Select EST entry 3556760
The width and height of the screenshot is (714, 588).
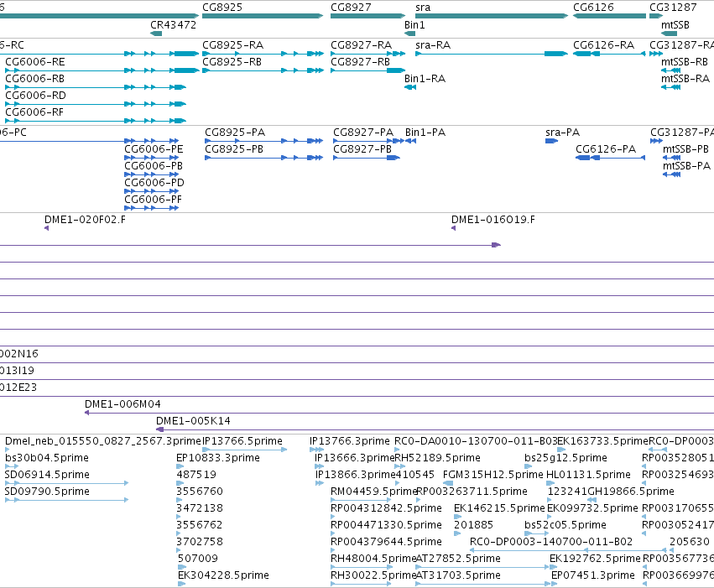coord(200,492)
